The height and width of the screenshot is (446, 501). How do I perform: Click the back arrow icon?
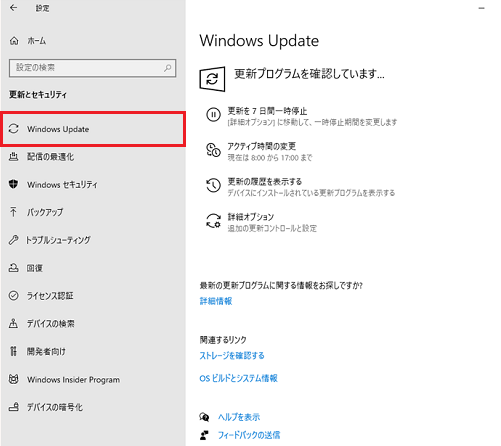(13, 8)
